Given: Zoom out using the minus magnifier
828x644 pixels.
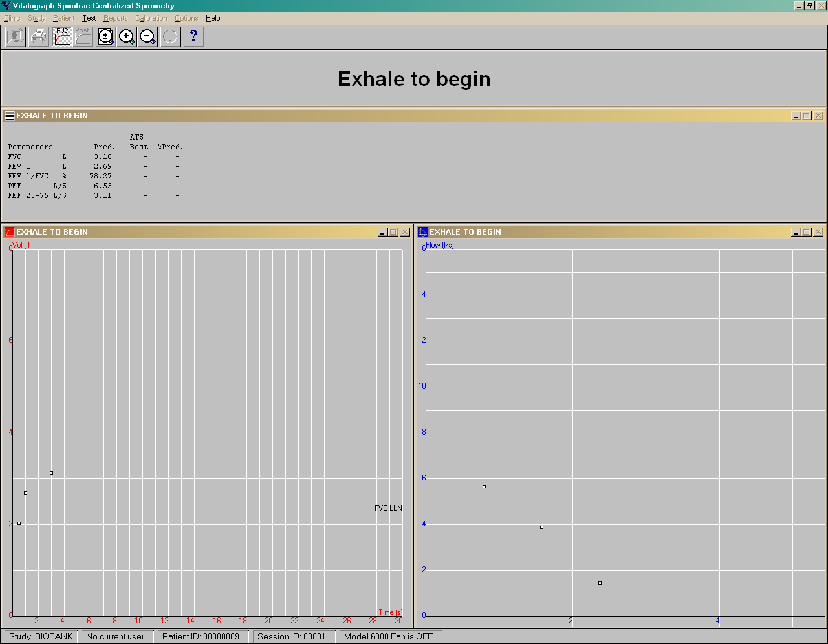Looking at the screenshot, I should pyautogui.click(x=147, y=37).
